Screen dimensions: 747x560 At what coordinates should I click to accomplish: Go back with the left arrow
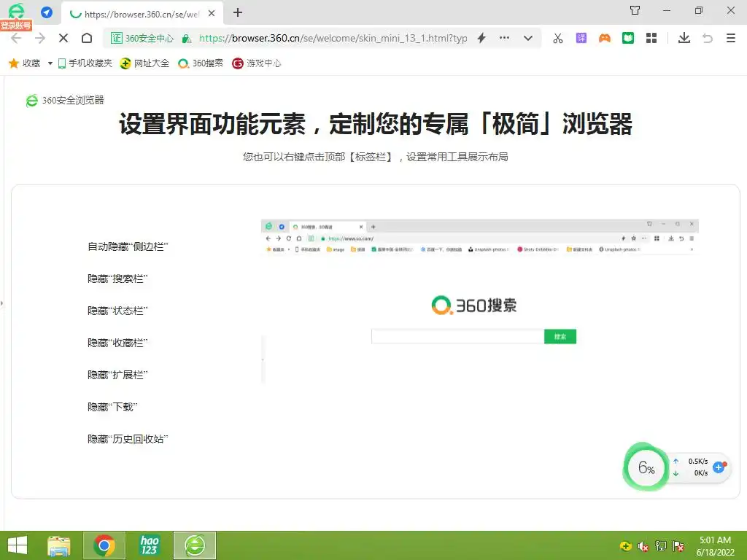pyautogui.click(x=16, y=38)
